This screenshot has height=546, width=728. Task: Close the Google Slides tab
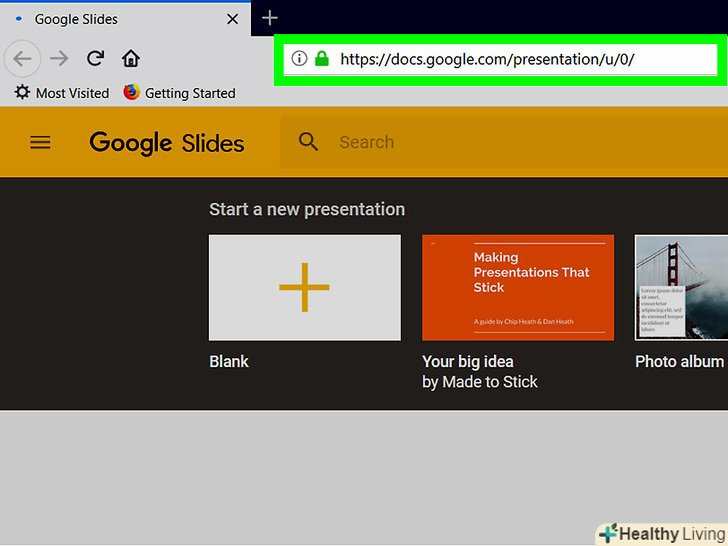[x=232, y=19]
